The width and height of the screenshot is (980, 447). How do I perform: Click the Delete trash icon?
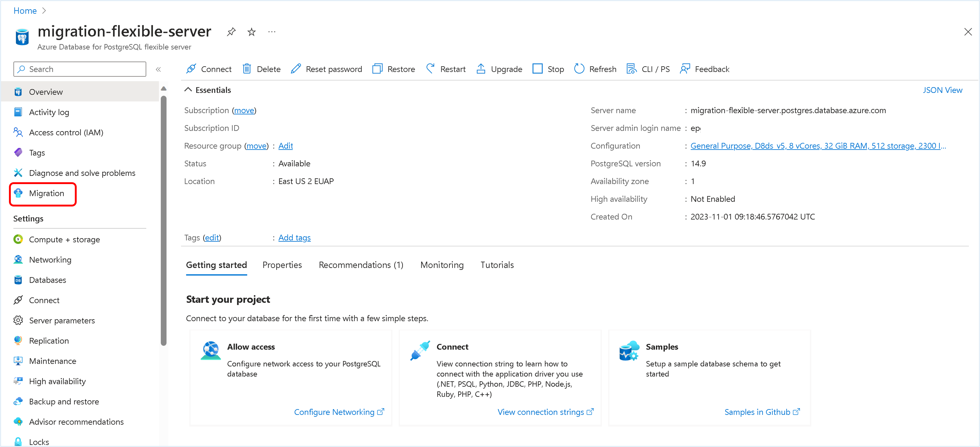(247, 69)
